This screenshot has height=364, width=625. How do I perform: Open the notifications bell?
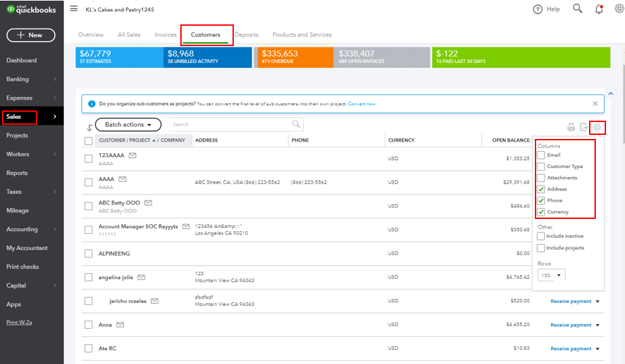[599, 9]
